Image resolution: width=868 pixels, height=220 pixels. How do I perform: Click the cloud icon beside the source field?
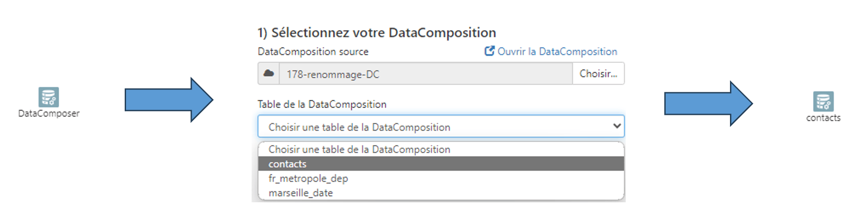click(x=268, y=74)
